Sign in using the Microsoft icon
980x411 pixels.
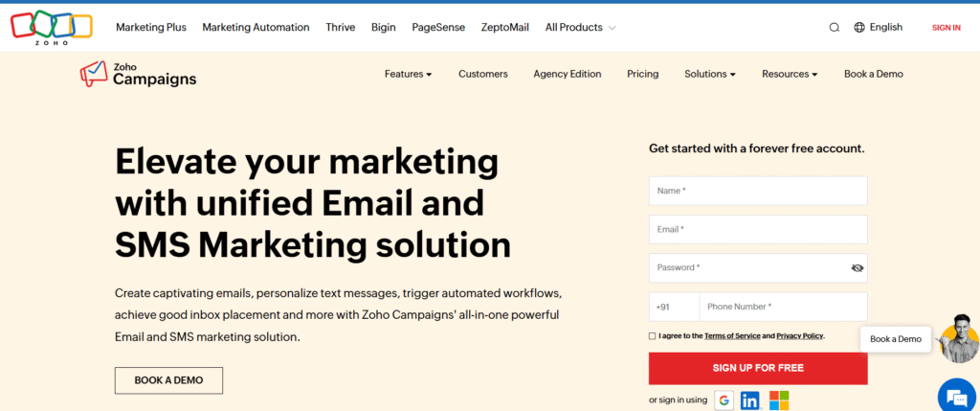(779, 400)
